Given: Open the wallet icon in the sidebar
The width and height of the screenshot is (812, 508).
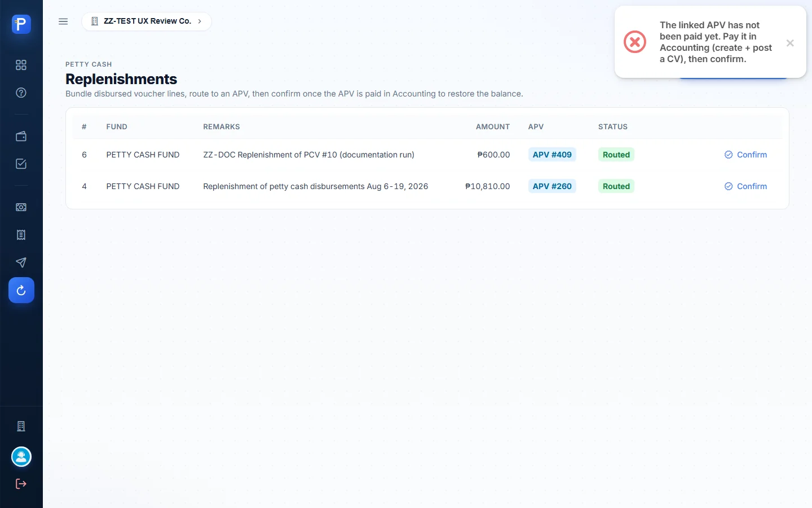Looking at the screenshot, I should click(21, 136).
